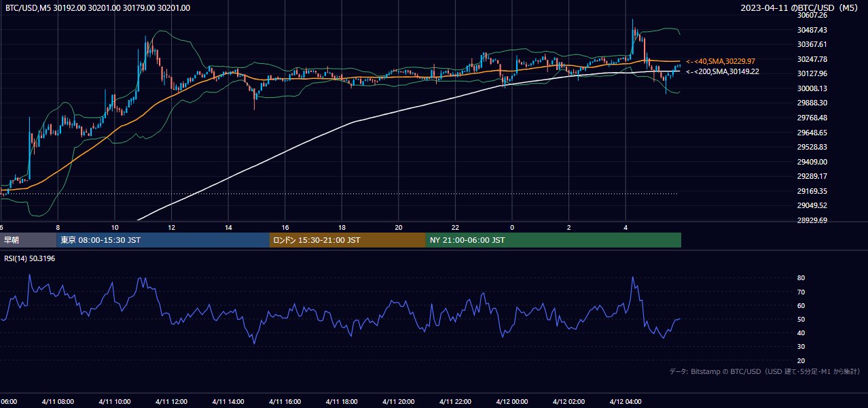Click price axis label 29289.17
Screen dimensions: 868x408
click(812, 176)
